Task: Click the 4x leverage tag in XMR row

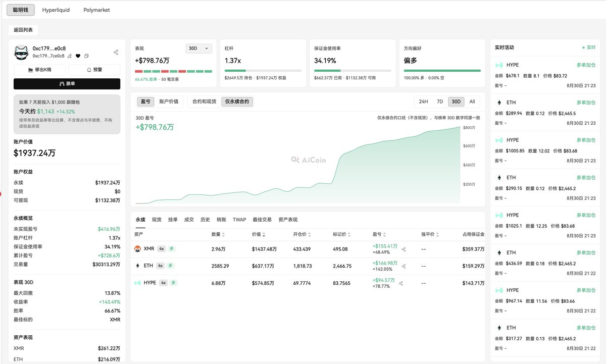Action: (x=161, y=249)
